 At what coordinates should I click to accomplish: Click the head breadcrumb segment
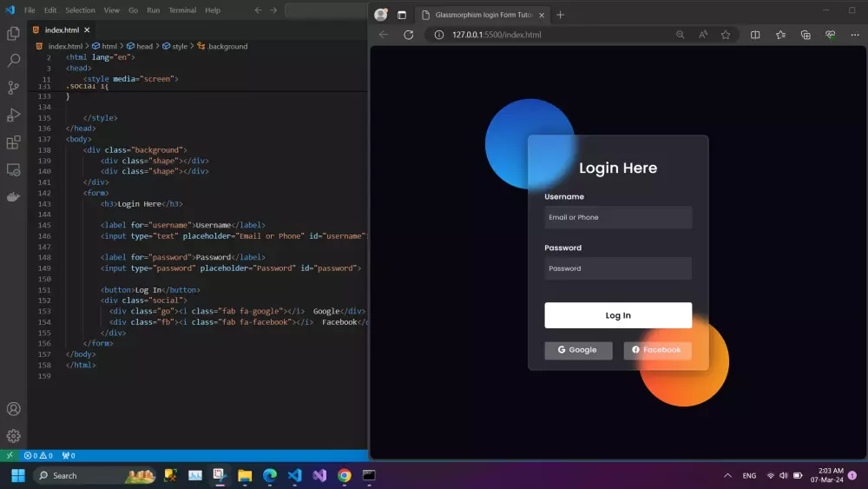click(140, 47)
